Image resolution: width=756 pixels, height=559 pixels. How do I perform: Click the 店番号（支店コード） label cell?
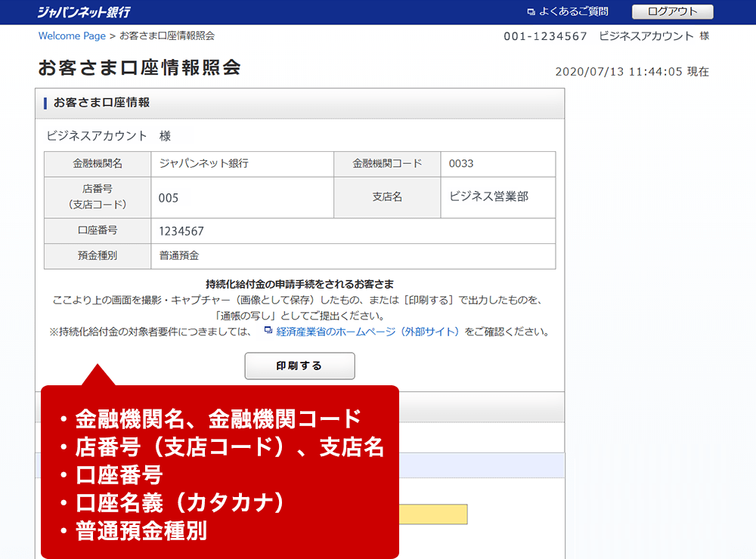coord(98,197)
